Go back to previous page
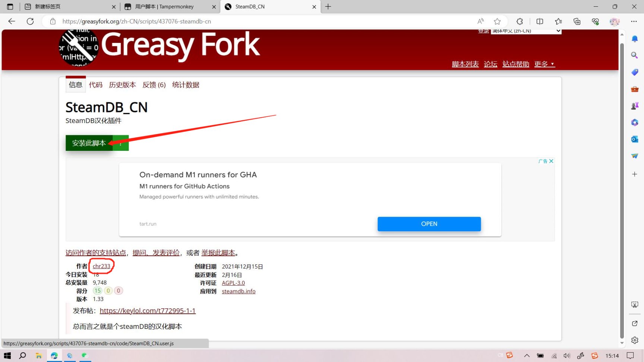 coord(12,21)
